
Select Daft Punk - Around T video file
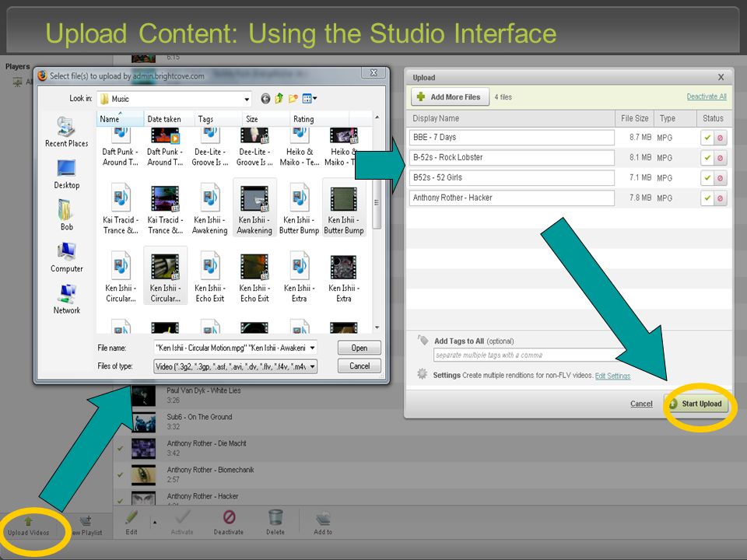point(165,147)
